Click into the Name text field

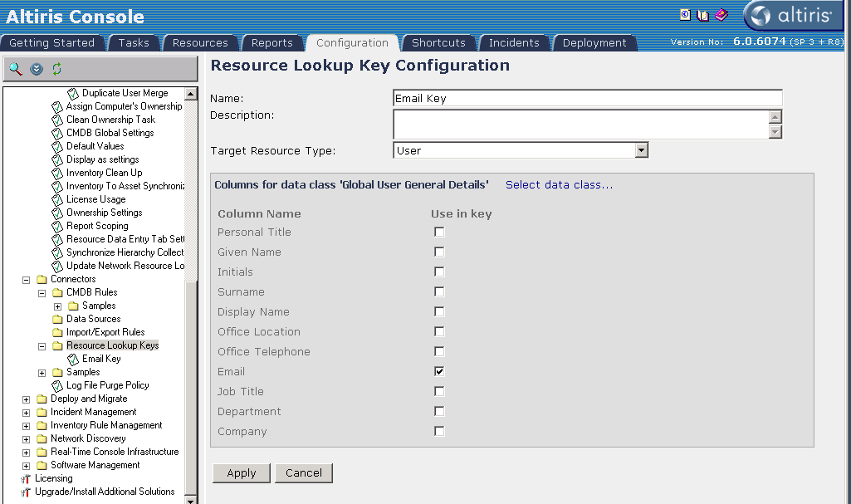point(587,98)
